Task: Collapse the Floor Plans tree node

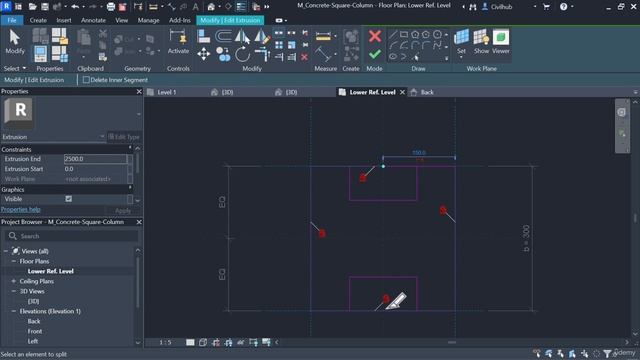Action: tap(13, 261)
